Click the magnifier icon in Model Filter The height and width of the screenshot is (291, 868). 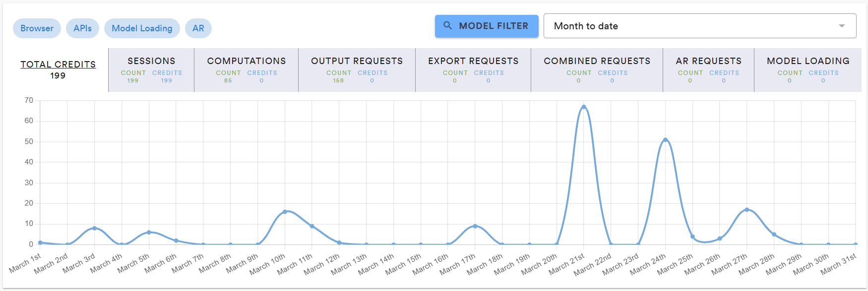tap(447, 26)
